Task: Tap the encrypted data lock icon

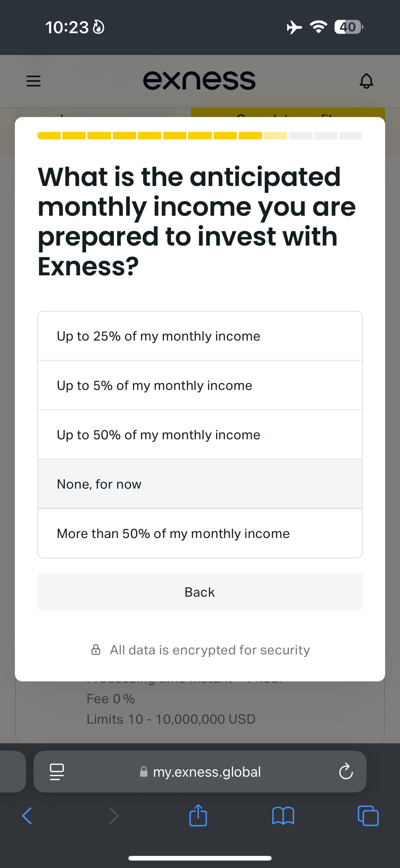Action: pyautogui.click(x=96, y=650)
